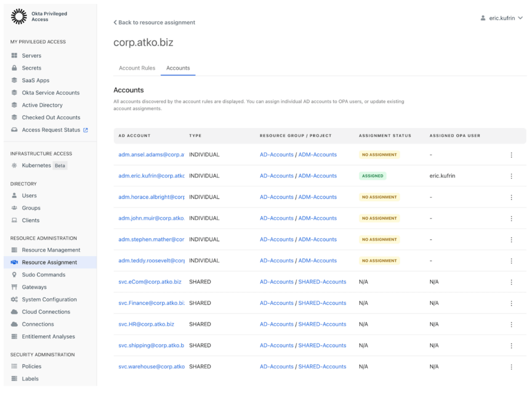
Task: Open the Users directory icon
Action: [x=15, y=195]
